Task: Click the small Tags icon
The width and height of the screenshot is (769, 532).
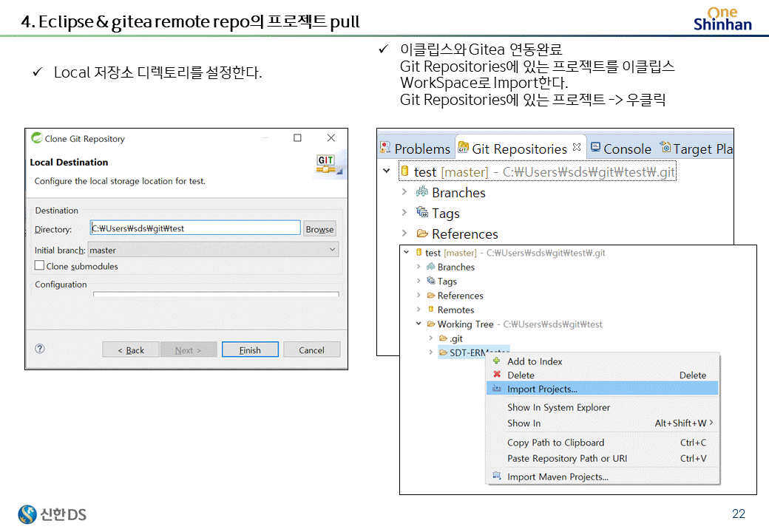Action: pyautogui.click(x=430, y=280)
